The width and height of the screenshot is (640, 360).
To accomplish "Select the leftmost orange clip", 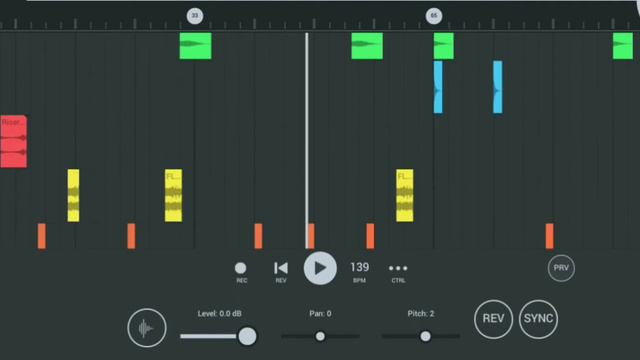I will click(42, 236).
